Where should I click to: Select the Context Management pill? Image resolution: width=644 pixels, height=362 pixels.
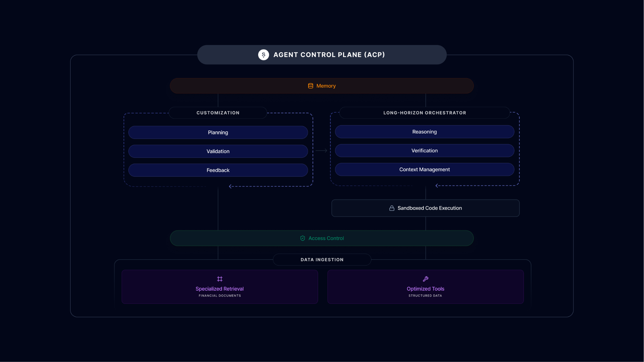pos(425,169)
